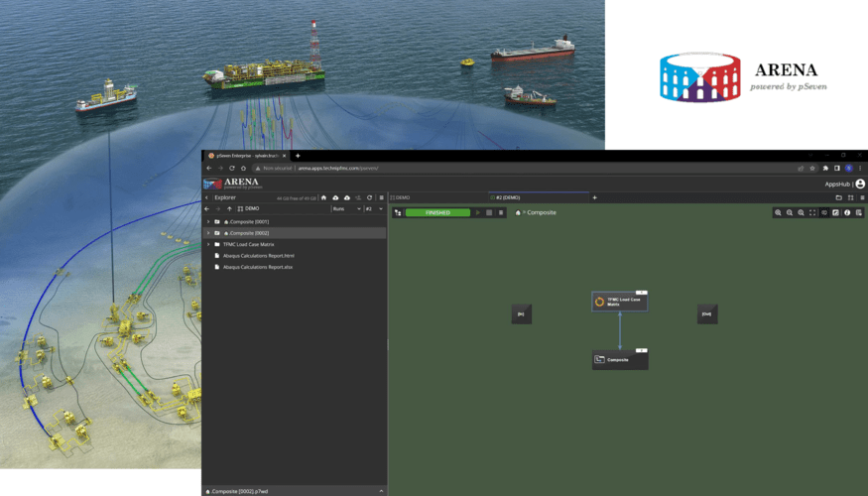Click the green FINISHED status bar
This screenshot has width=868, height=496.
(437, 212)
